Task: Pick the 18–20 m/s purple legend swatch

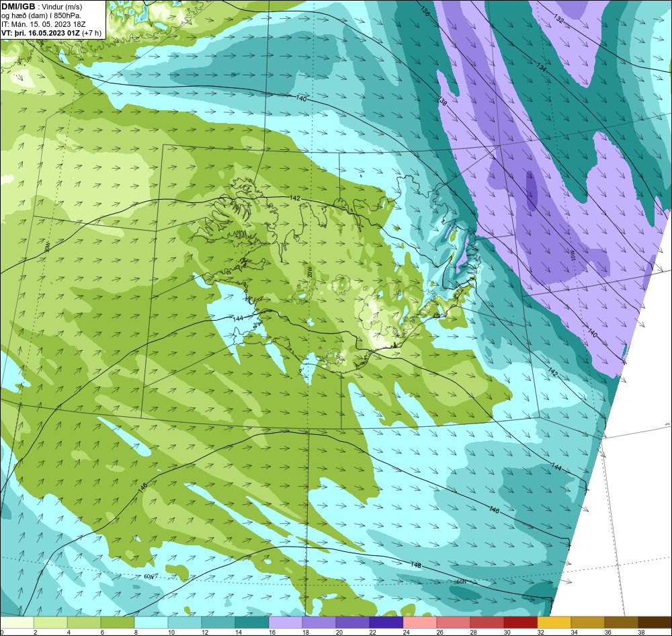Action: coord(319,623)
